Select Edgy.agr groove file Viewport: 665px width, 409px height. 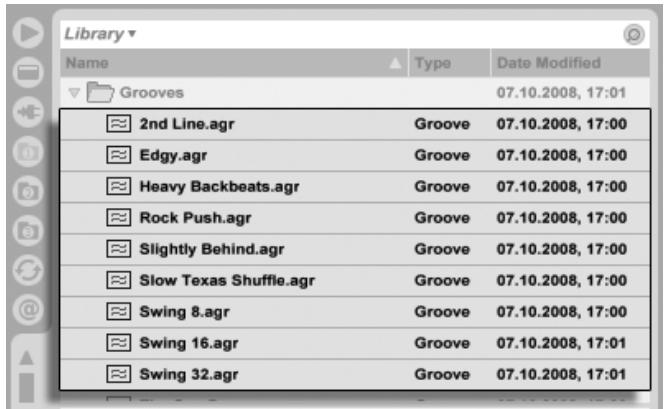[x=355, y=156]
